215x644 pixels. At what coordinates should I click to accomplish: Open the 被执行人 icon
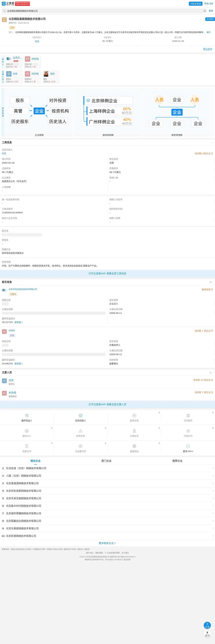pyautogui.click(x=27, y=431)
